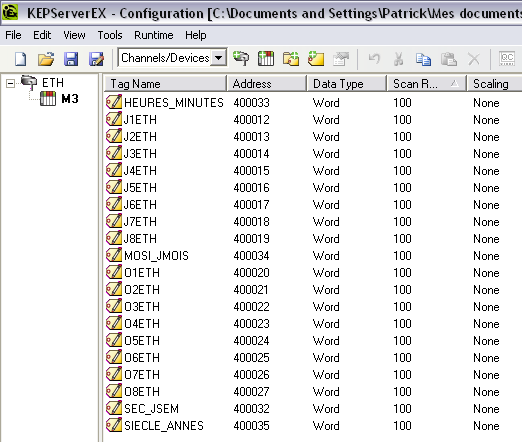Open the Tools menu
This screenshot has height=442, width=522.
point(110,35)
